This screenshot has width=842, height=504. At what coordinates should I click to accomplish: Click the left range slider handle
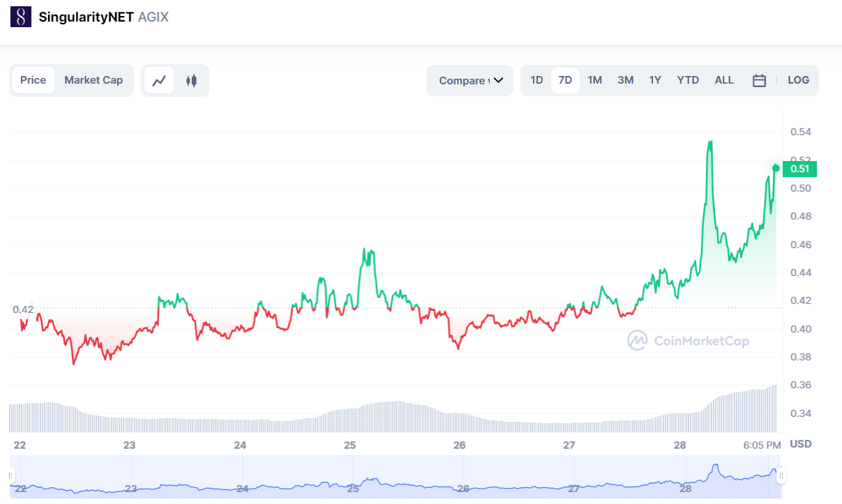(x=11, y=476)
